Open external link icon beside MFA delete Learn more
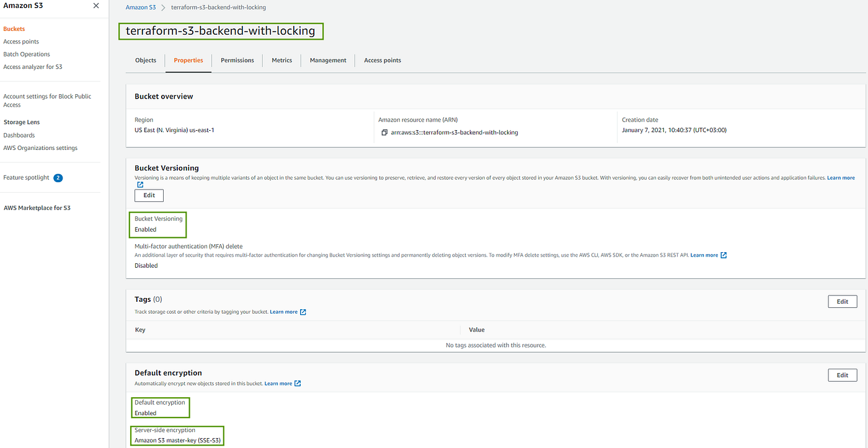The width and height of the screenshot is (868, 448). pos(724,255)
